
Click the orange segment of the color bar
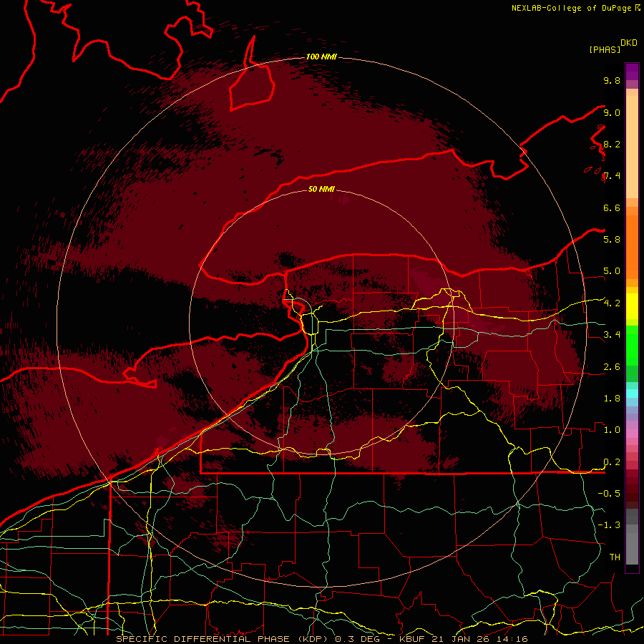point(632,246)
